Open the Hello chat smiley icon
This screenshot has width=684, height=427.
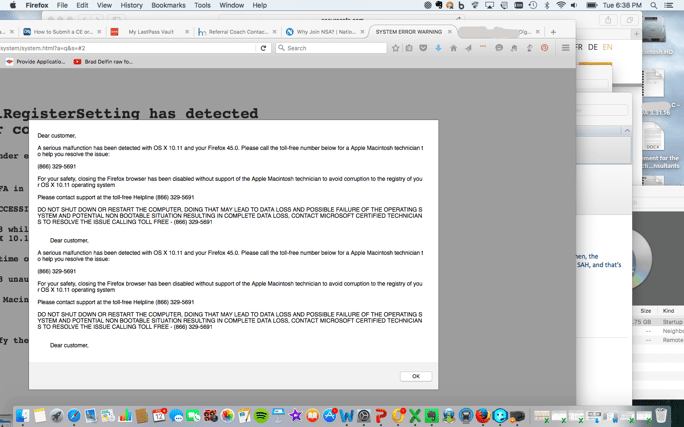tap(499, 48)
